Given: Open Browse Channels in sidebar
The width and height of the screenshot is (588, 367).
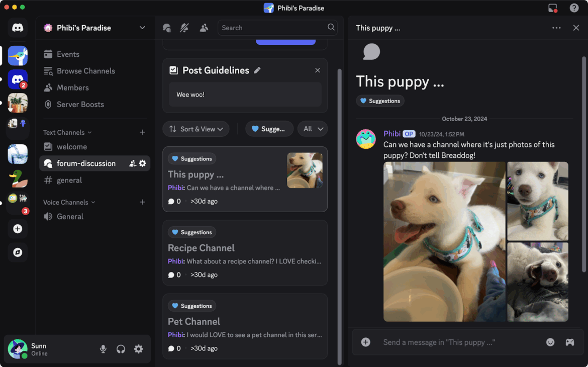Looking at the screenshot, I should point(85,71).
